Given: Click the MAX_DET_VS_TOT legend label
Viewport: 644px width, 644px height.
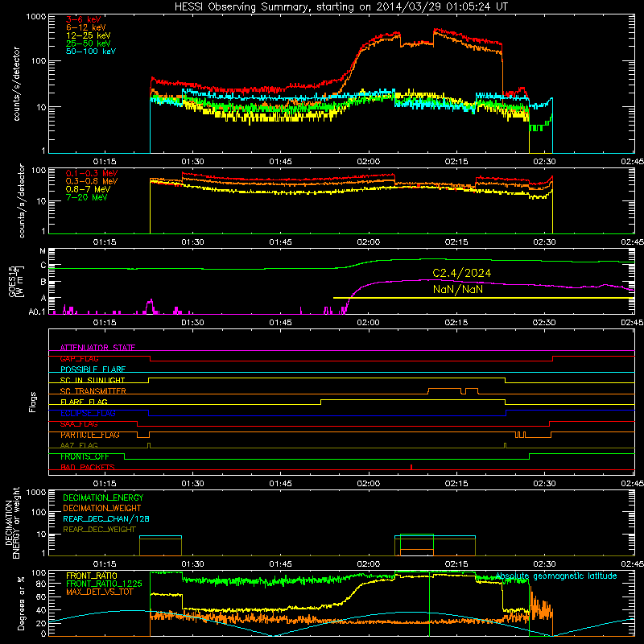Looking at the screenshot, I should [x=99, y=592].
